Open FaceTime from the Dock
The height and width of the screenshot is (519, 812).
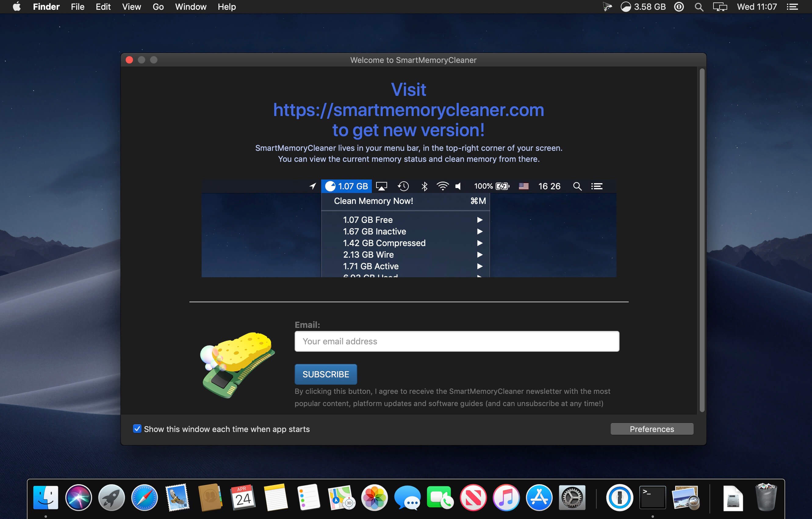[440, 497]
